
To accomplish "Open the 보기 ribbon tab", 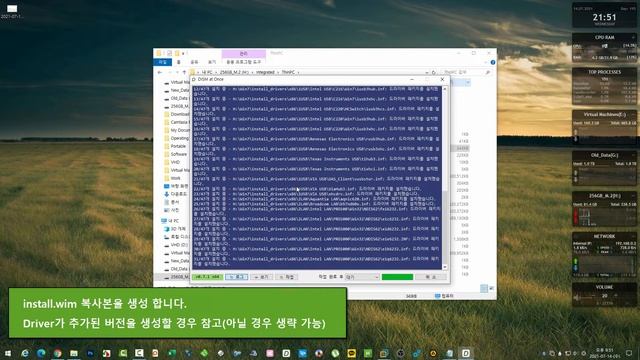I will pos(212,62).
